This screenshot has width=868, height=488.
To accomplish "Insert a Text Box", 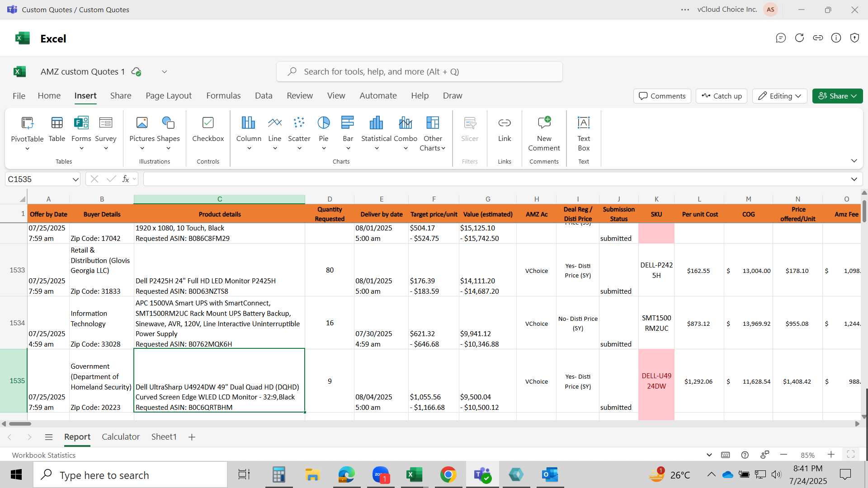I will pos(584,134).
